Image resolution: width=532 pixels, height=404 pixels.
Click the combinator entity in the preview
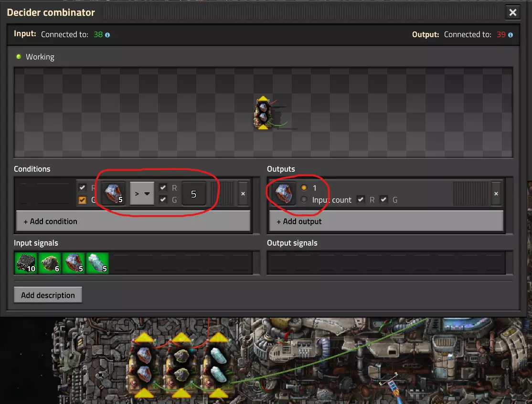point(263,113)
